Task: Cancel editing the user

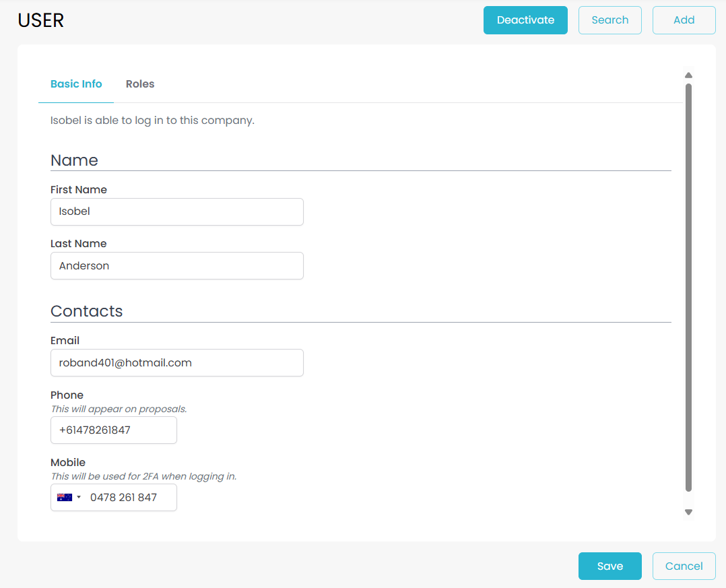Action: pyautogui.click(x=684, y=566)
